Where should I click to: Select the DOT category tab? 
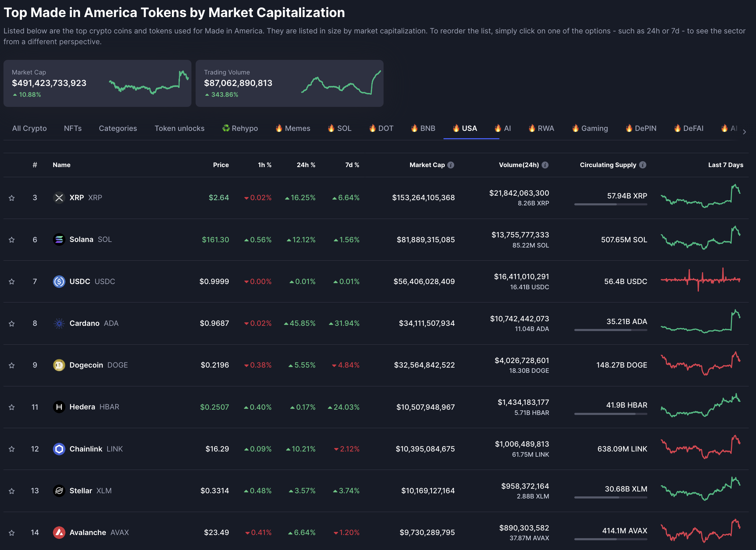click(x=381, y=128)
